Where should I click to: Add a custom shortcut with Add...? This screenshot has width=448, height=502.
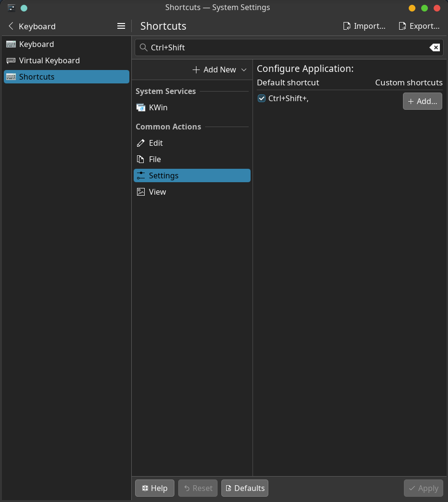tap(423, 101)
